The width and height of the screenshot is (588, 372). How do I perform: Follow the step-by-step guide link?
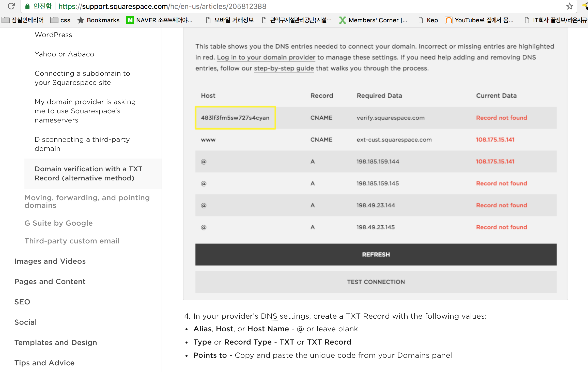click(x=284, y=68)
